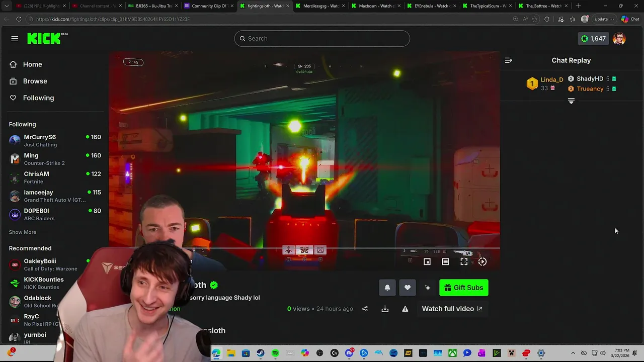Click the browser Update button
Image resolution: width=644 pixels, height=362 pixels.
click(604, 19)
